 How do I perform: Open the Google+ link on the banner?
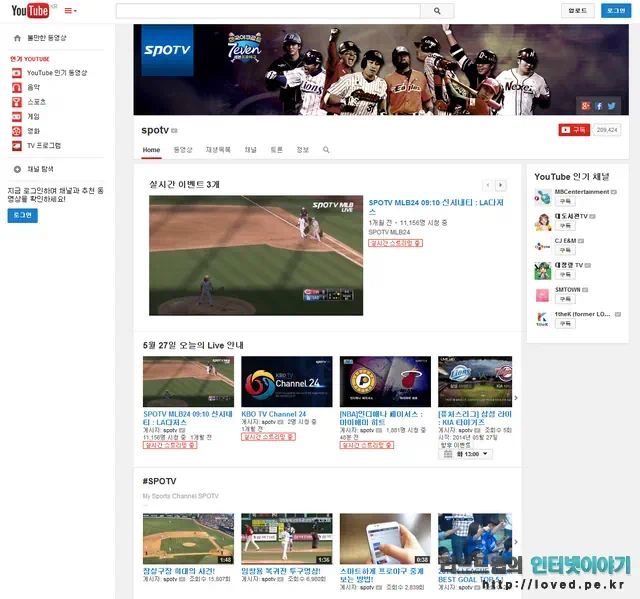(586, 105)
